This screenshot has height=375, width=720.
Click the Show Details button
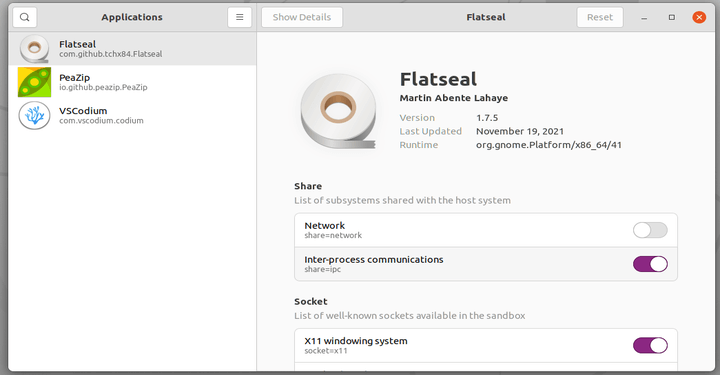302,17
